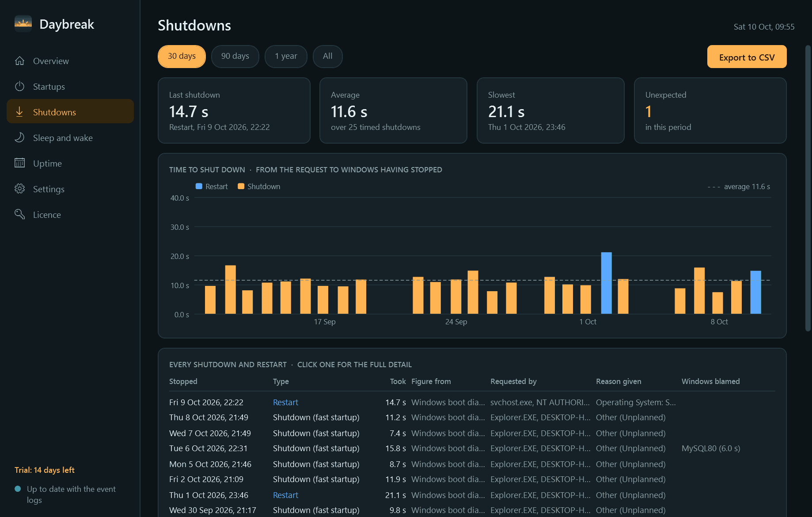Open the Thu 8 Oct 2026, 21:49 row
Viewport: 812px width, 517px height.
point(472,418)
